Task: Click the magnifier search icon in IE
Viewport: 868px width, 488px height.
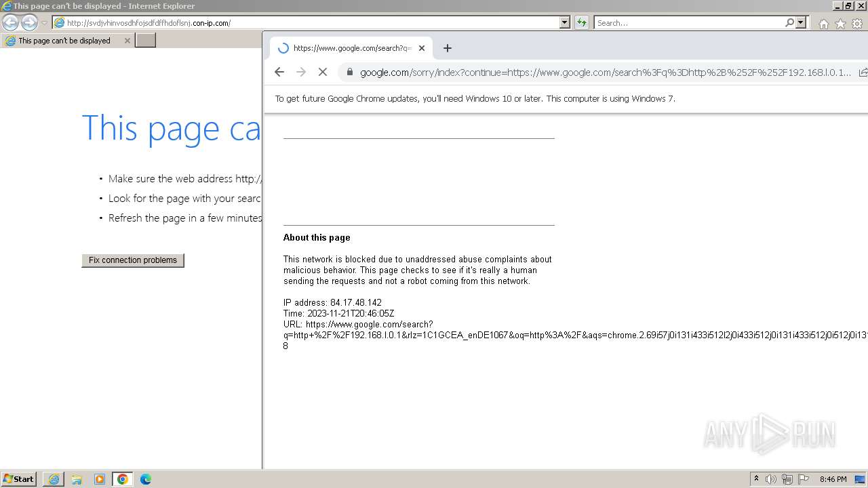Action: point(789,22)
